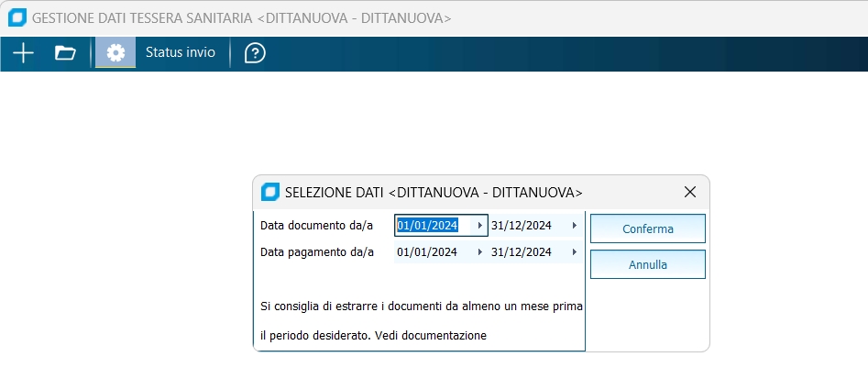The width and height of the screenshot is (868, 379).
Task: Click the "Data documento da/a" label
Action: click(317, 226)
